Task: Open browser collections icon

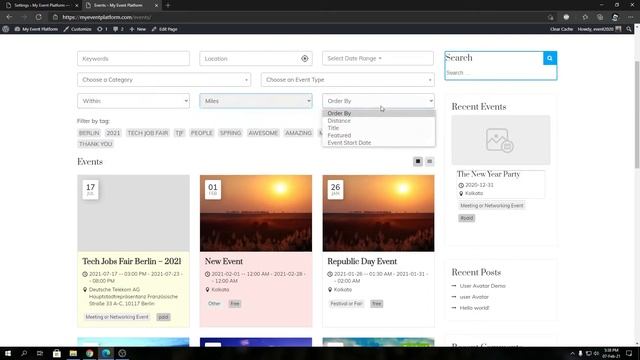Action: pos(600,17)
